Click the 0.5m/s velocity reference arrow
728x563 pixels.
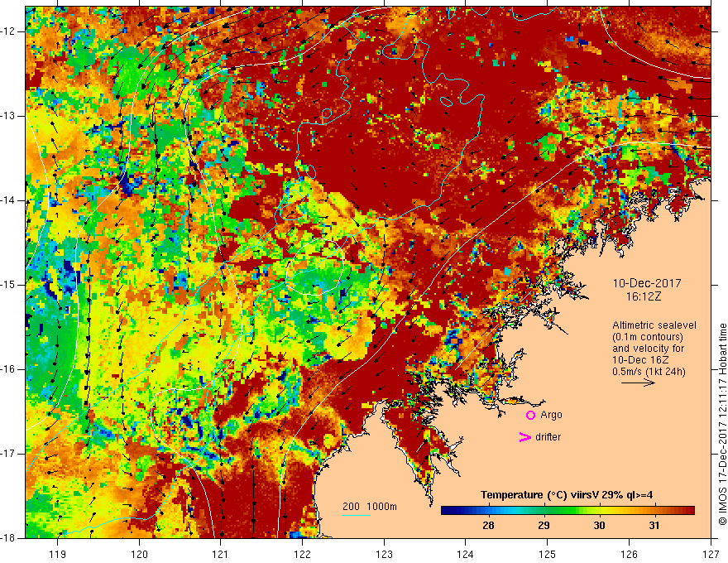point(638,383)
